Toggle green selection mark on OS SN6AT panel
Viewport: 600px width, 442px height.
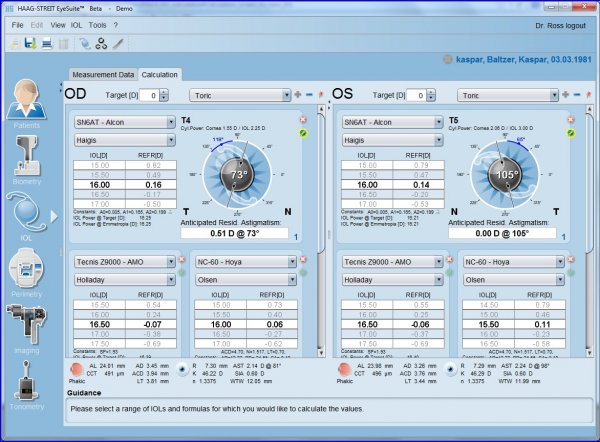click(571, 133)
